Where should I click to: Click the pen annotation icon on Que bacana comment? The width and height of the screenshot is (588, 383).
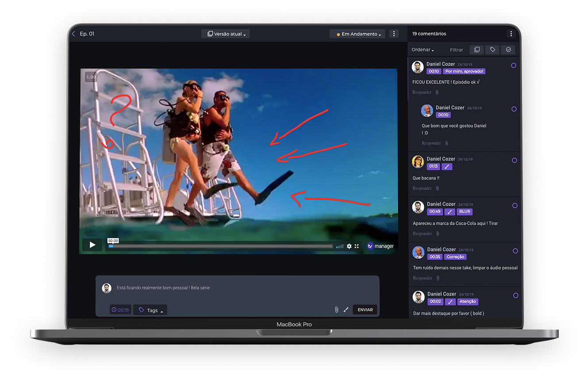click(x=447, y=166)
